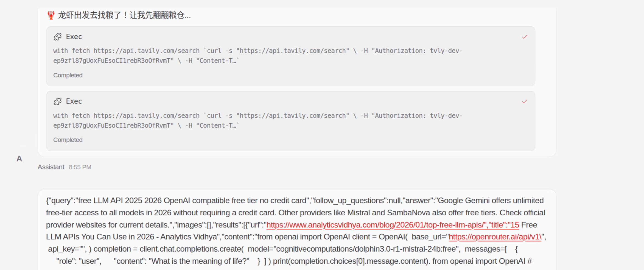Click the Assistant avatar letter A
Screen dimensions: 644x270
[x=19, y=159]
